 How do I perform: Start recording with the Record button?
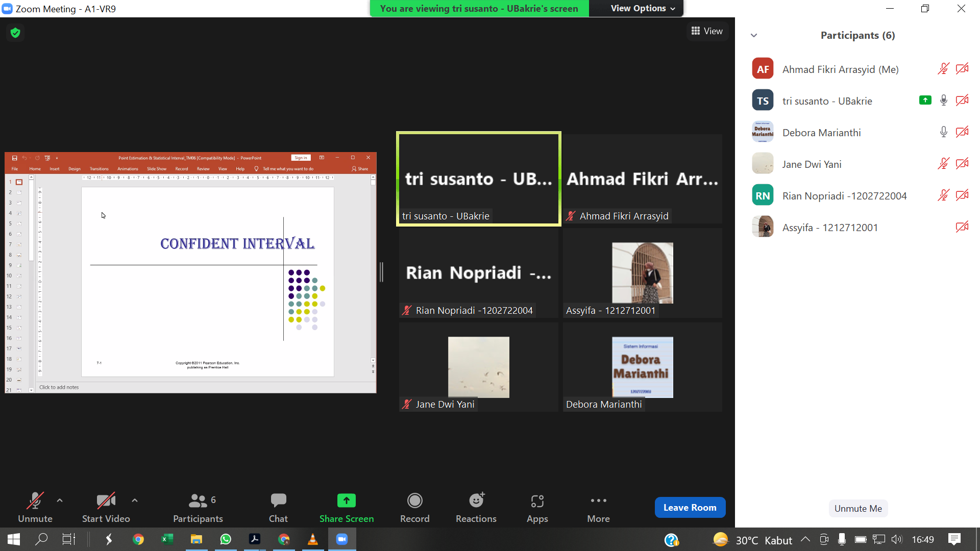(x=415, y=508)
